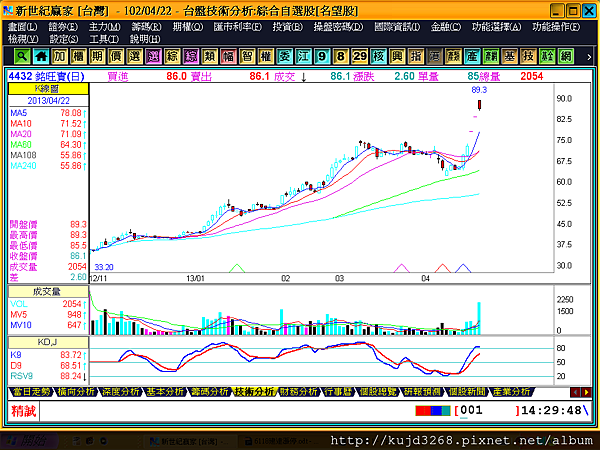Image resolution: width=600 pixels, height=450 pixels.
Task: Click the yellow 綜 toolbar icon
Action: [x=172, y=57]
